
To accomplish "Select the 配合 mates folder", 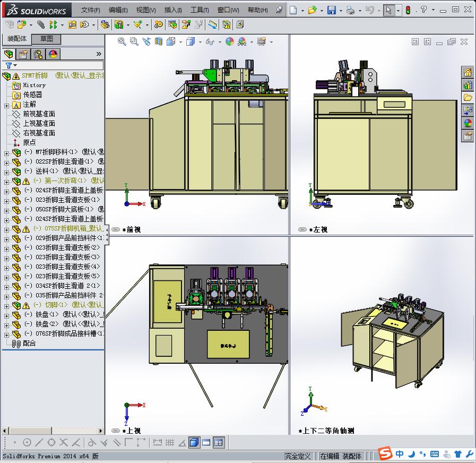I will 29,344.
